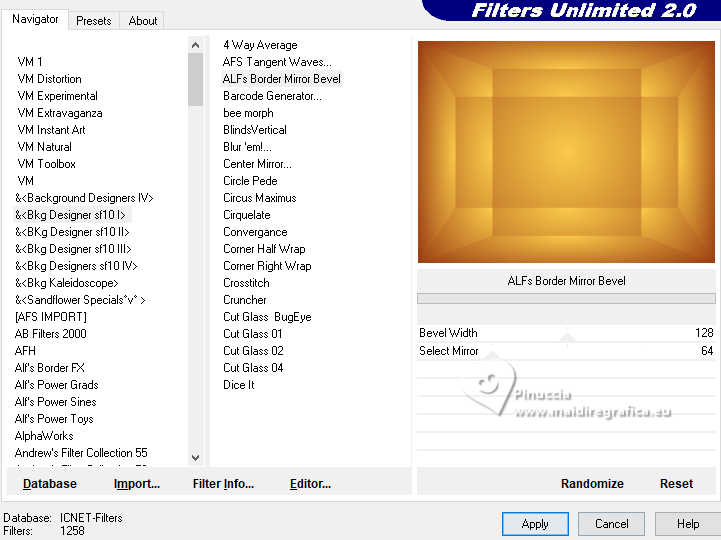Select Alf's Border FX category
The image size is (721, 540).
tap(50, 368)
